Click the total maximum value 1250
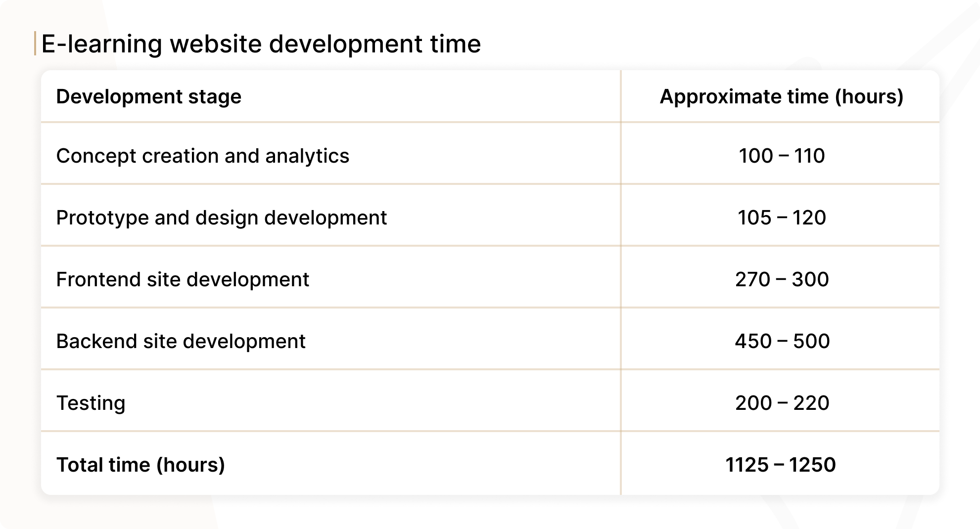 (x=812, y=465)
